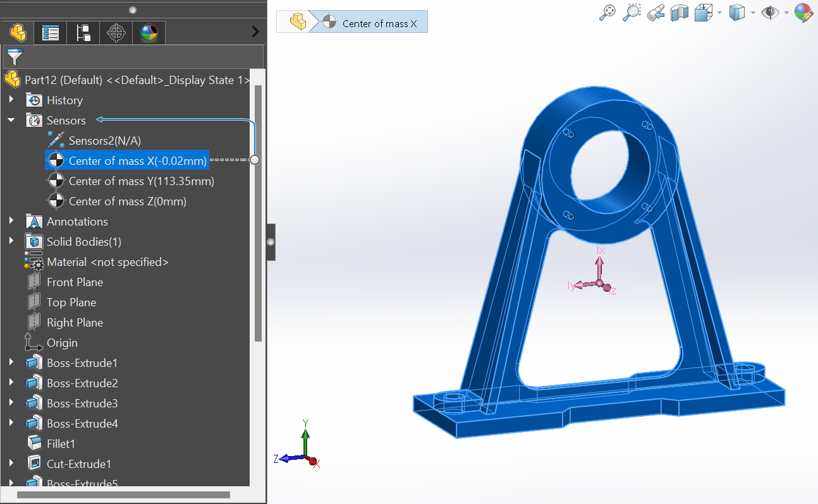Click the Zoom to Fit icon
This screenshot has width=818, height=504.
607,13
